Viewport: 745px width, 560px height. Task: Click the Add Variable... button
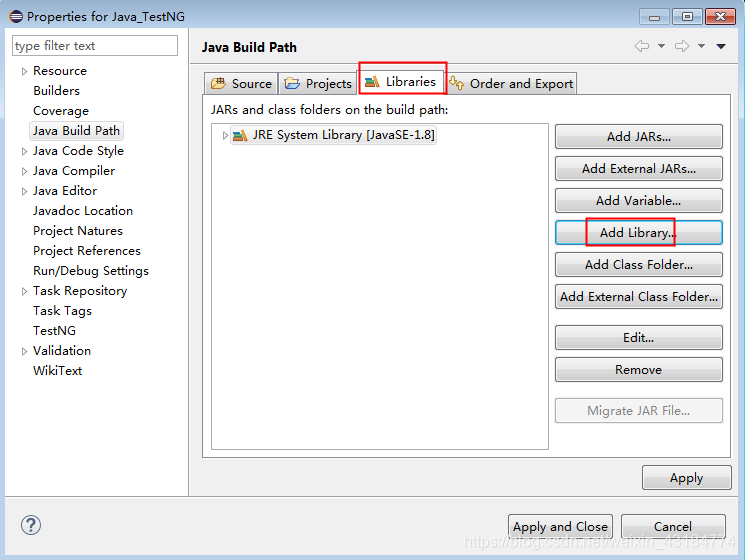[x=639, y=200]
